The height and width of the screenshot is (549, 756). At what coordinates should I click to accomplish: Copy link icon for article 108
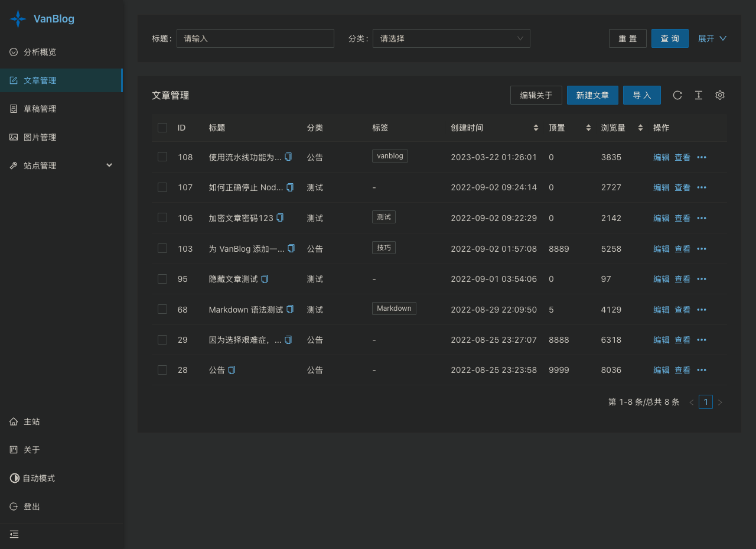[288, 157]
